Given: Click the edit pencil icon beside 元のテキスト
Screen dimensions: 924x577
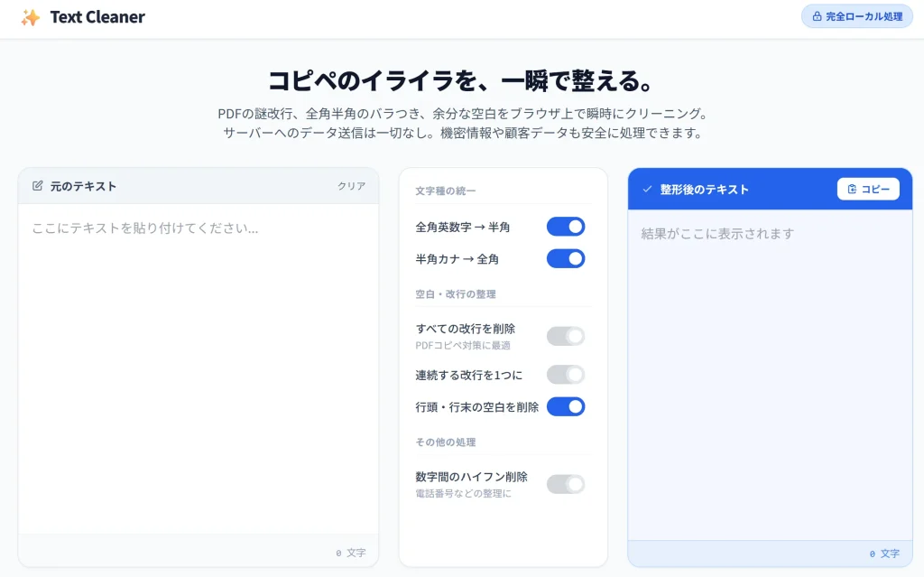Looking at the screenshot, I should coord(38,186).
